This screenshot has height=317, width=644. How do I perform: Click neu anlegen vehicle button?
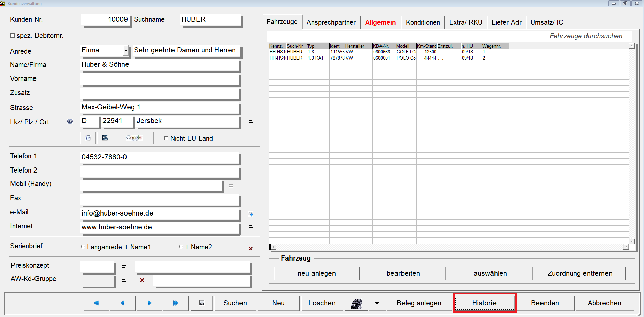tap(317, 273)
